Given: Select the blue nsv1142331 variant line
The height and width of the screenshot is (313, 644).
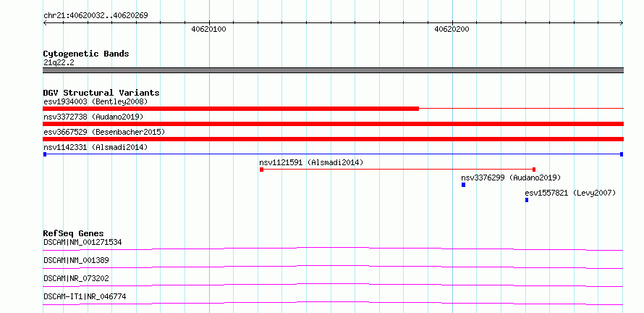Looking at the screenshot, I should click(x=333, y=154).
